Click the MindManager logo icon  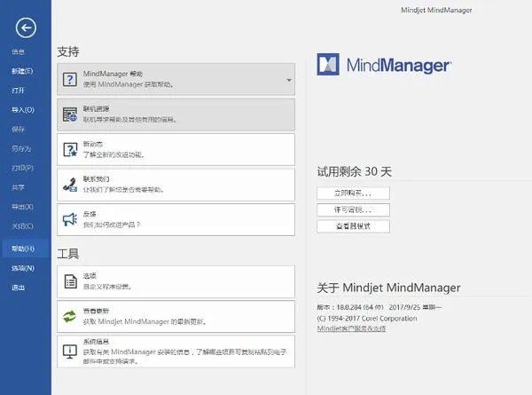coord(328,64)
